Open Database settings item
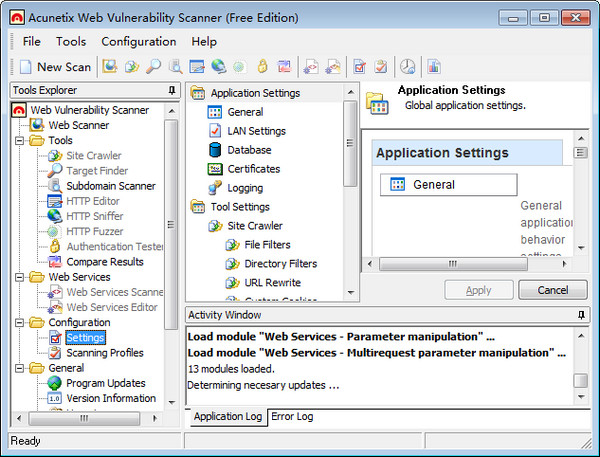Image resolution: width=600 pixels, height=457 pixels. [250, 150]
